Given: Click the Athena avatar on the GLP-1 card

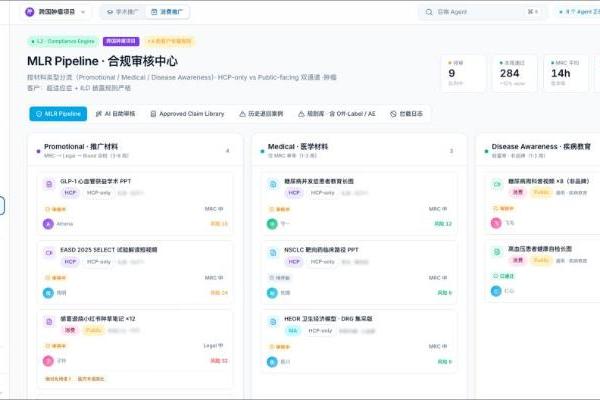Looking at the screenshot, I should (48, 224).
